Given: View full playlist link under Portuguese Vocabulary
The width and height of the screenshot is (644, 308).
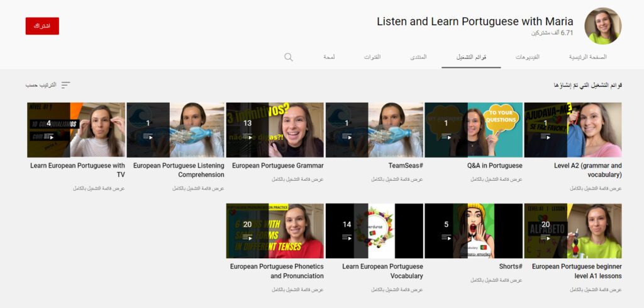Looking at the screenshot, I should pos(397,290).
